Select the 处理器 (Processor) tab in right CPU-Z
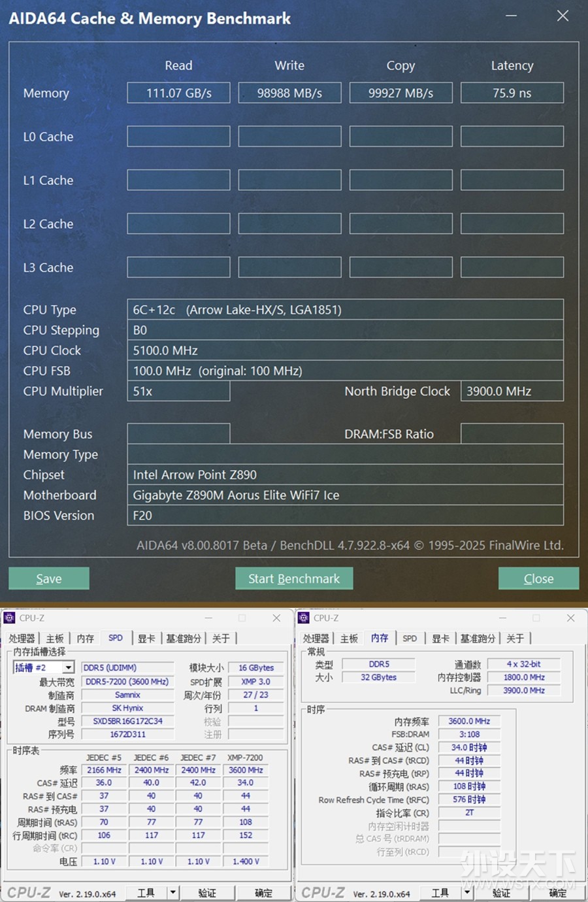588x902 pixels. pyautogui.click(x=316, y=638)
